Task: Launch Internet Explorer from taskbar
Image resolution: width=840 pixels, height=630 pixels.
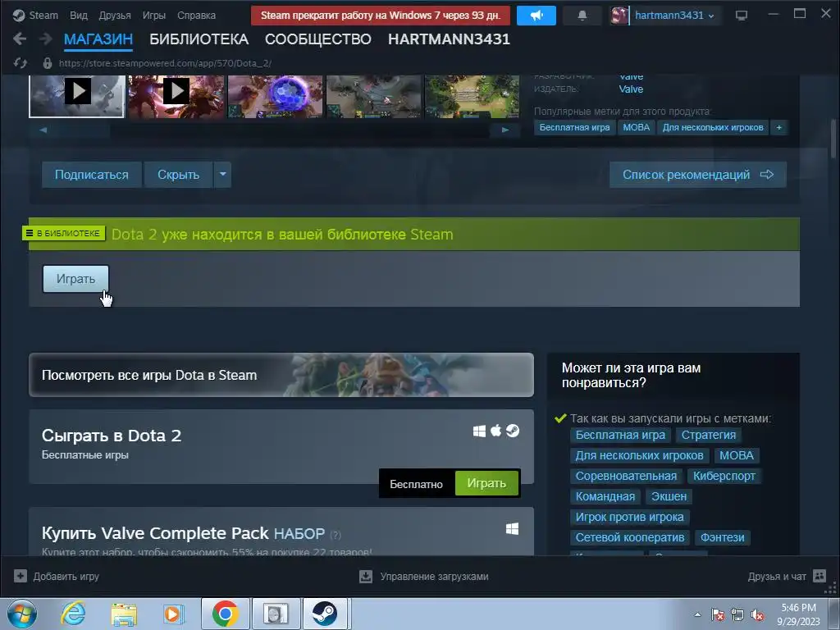Action: pos(73,614)
